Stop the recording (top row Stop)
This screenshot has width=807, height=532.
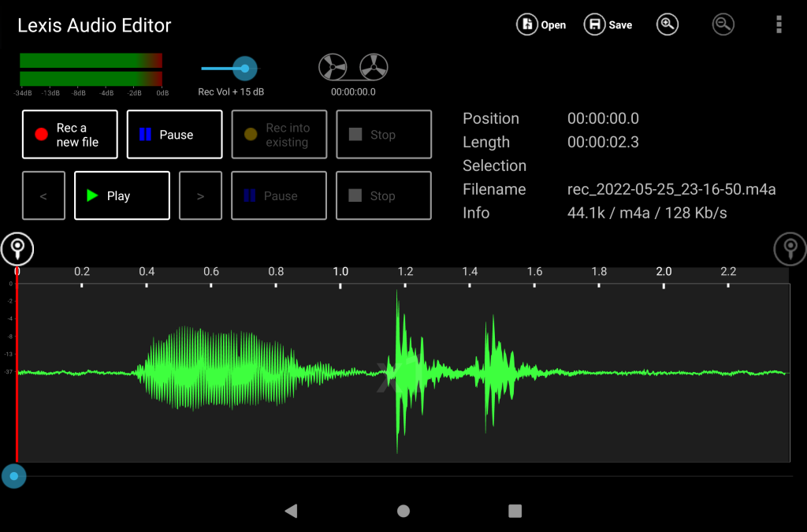point(384,134)
